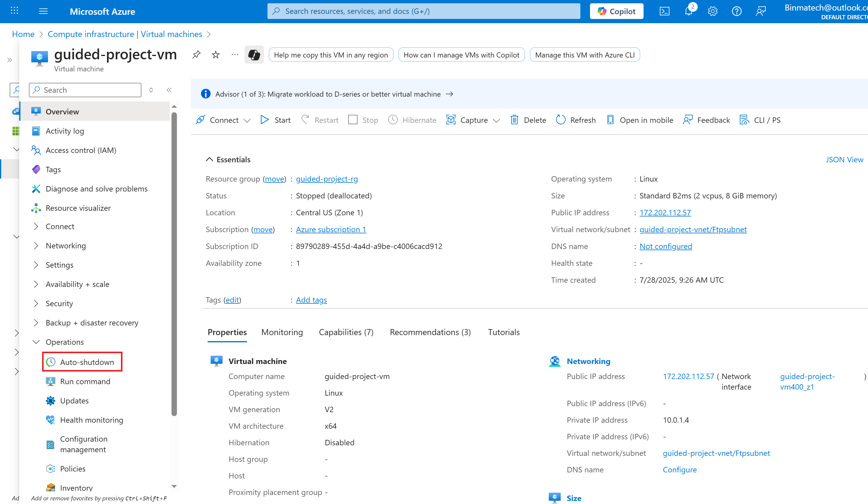Viewport: 868px width, 504px height.
Task: Click the Refresh toolbar icon
Action: (x=561, y=120)
